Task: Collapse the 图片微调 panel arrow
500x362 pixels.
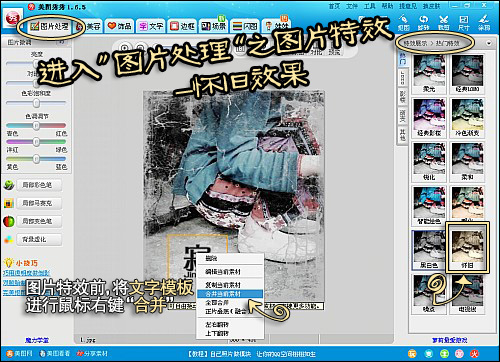Action: click(61, 42)
